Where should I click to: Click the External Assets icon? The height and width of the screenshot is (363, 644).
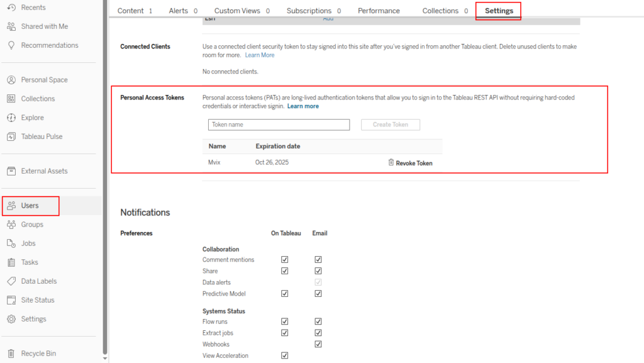(x=11, y=171)
